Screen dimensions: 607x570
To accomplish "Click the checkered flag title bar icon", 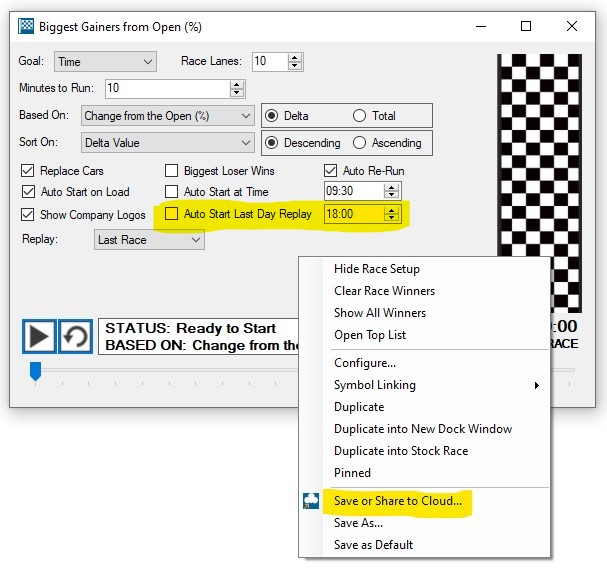I will pos(26,26).
